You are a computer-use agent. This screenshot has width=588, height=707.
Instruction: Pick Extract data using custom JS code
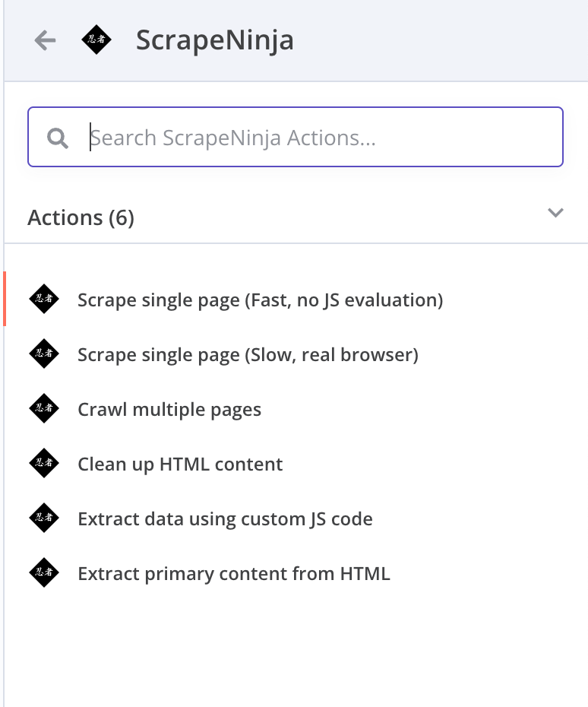pyautogui.click(x=225, y=519)
